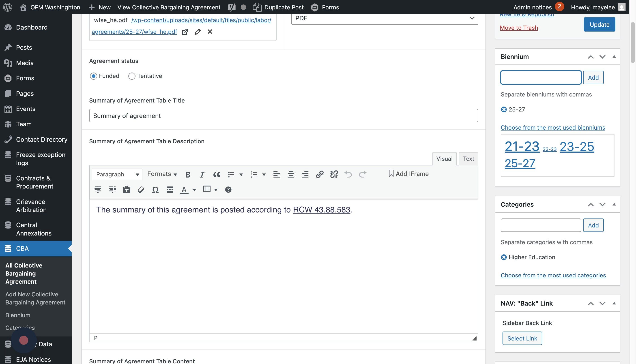Remove the 25-27 biennium tag

pyautogui.click(x=503, y=109)
